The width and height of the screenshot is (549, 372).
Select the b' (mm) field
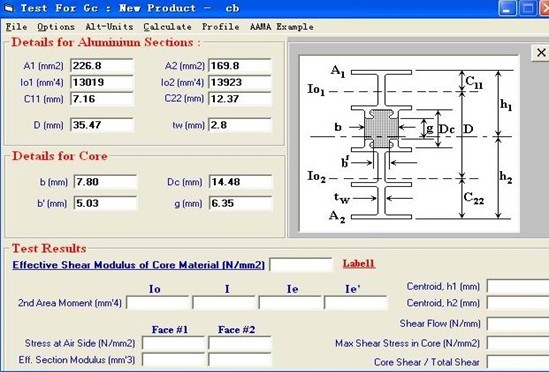(105, 204)
